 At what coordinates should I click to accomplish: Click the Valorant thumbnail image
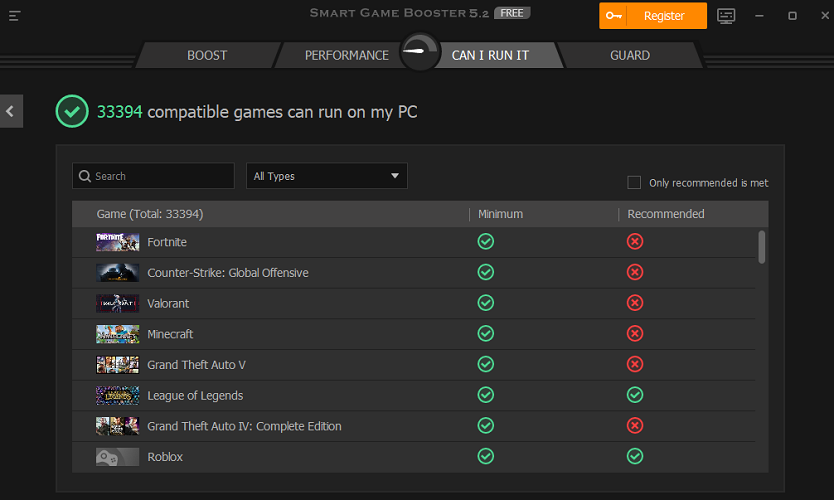pos(118,303)
